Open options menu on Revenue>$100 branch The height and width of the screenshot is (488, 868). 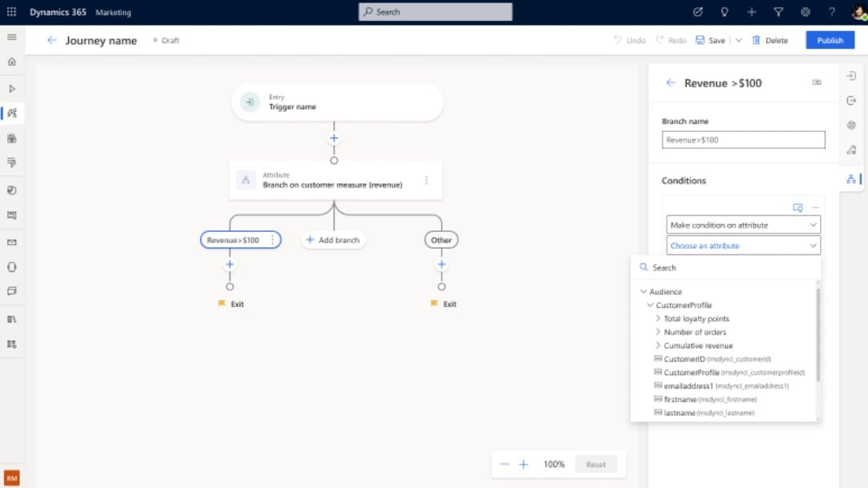coord(272,240)
